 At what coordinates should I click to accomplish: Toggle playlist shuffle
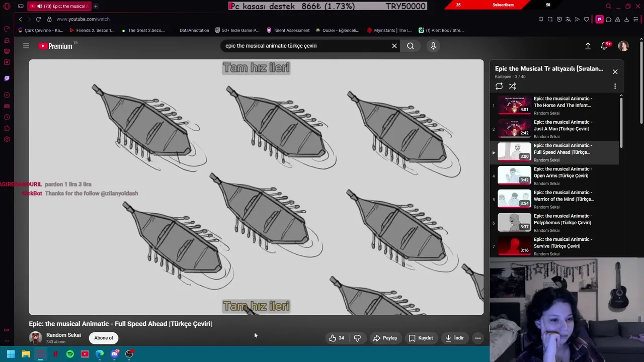(x=512, y=86)
